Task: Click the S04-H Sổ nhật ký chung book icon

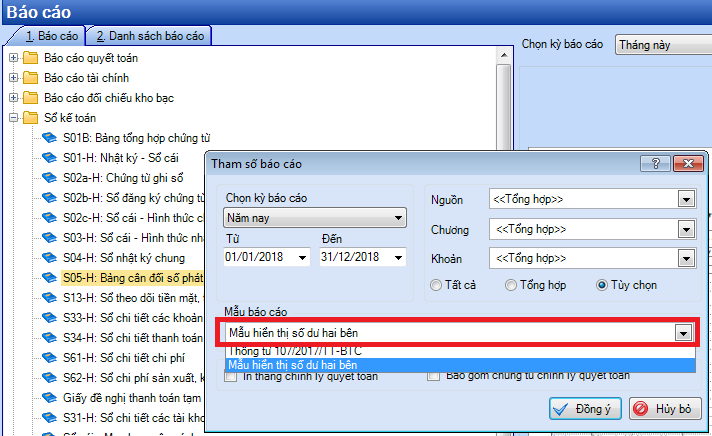Action: (x=50, y=257)
